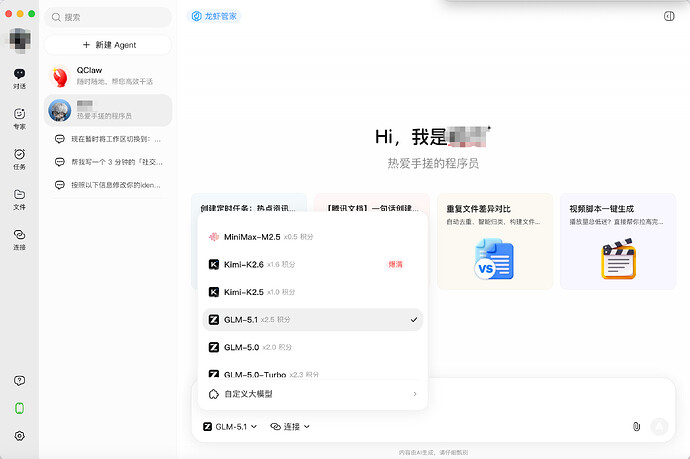Screen dimensions: 690x459
Task: Select Kimi-K2.6 model
Action: 312,264
